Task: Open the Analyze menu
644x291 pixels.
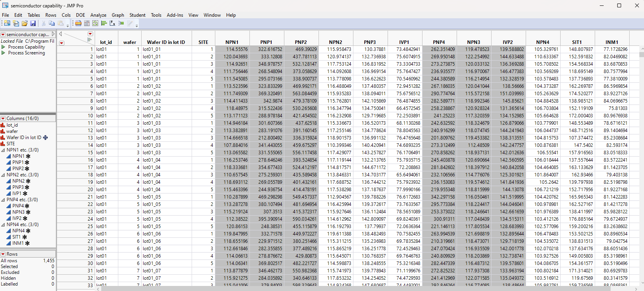Action: (x=98, y=15)
